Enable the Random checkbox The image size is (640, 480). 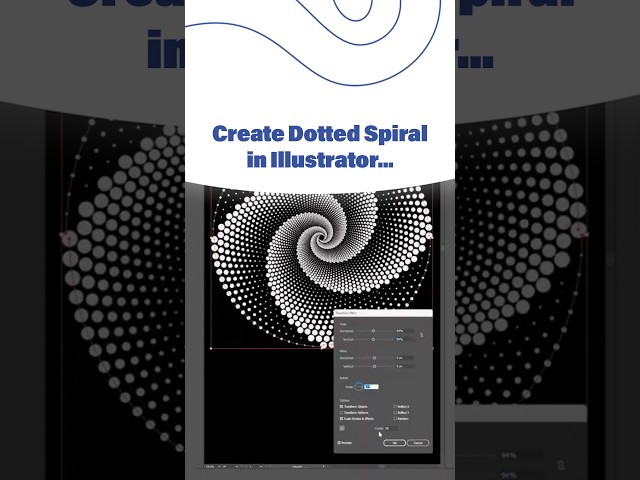point(395,419)
